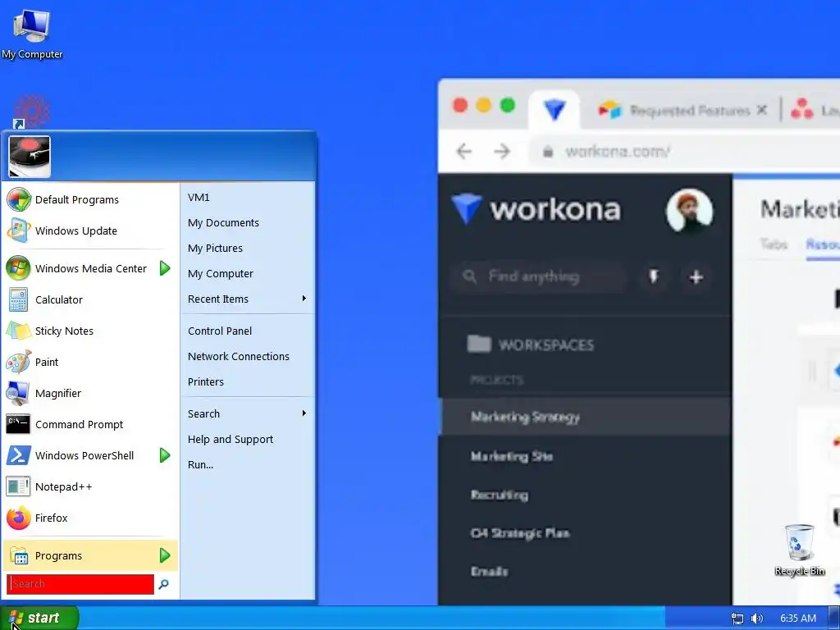Image resolution: width=840 pixels, height=630 pixels.
Task: Click the browser forward arrow
Action: pyautogui.click(x=502, y=152)
